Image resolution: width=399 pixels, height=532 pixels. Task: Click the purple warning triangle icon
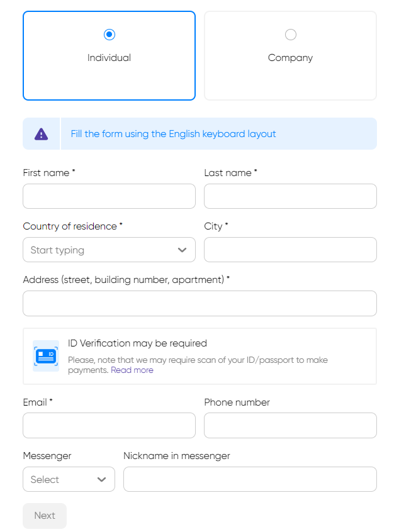tap(42, 134)
